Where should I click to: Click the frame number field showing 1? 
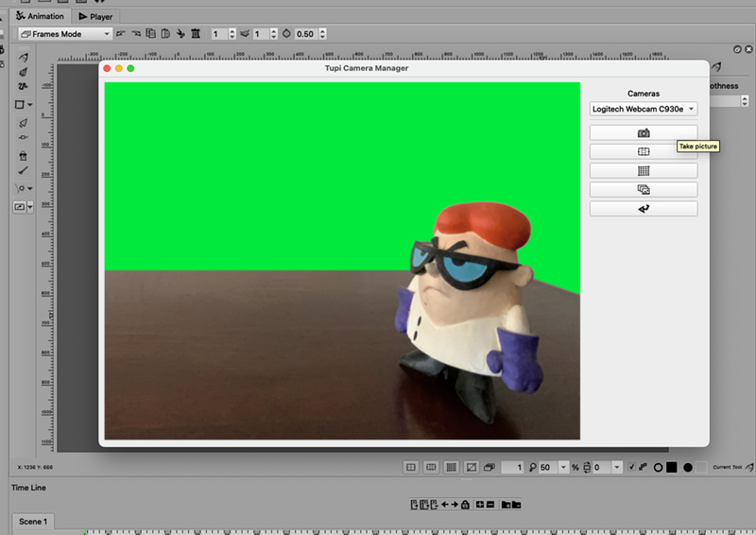(512, 467)
